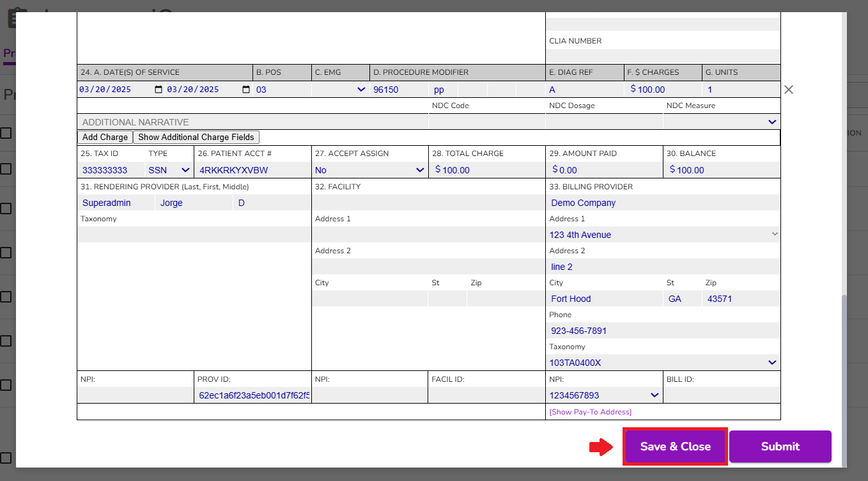Click Save & Close button
Screen dimensions: 868x481
(675, 446)
